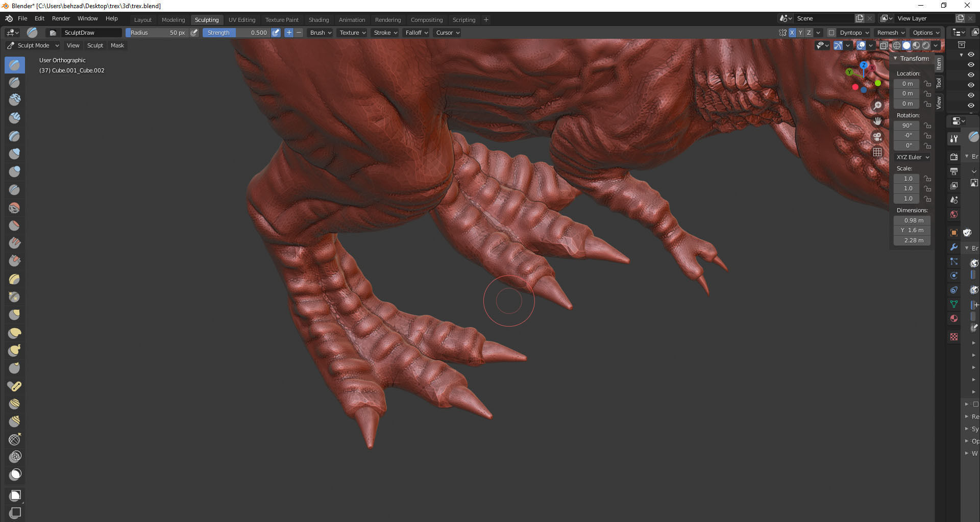Select the Clay brush tool
This screenshot has height=522, width=980.
15,100
